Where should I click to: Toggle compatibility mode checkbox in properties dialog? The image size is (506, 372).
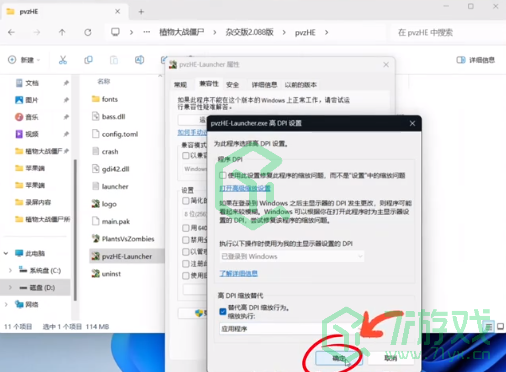(x=186, y=155)
